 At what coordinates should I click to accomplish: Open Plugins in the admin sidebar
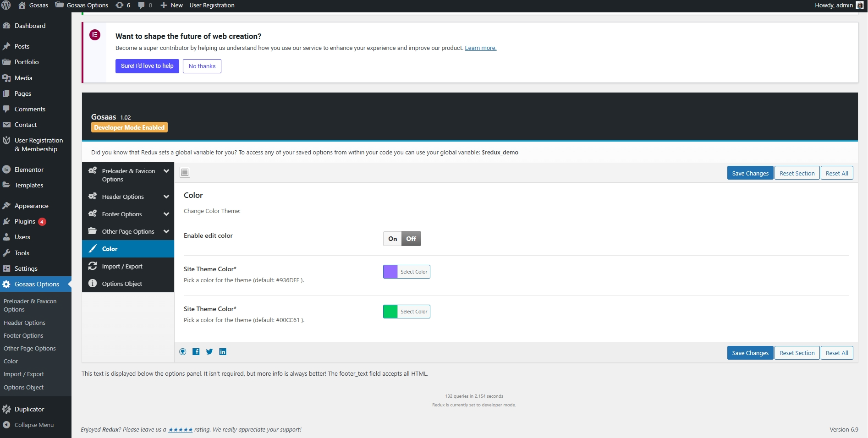coord(25,221)
